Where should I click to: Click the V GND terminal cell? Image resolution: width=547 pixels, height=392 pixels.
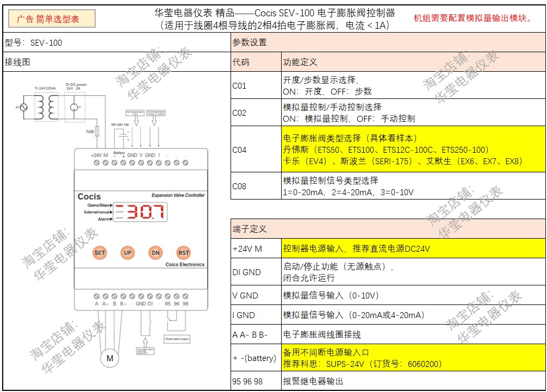(256, 295)
